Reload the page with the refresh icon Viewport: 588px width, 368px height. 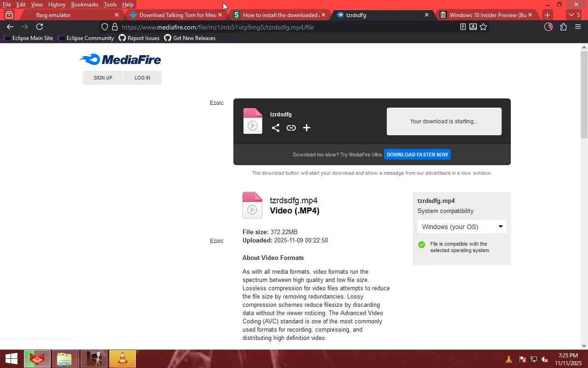tap(40, 27)
